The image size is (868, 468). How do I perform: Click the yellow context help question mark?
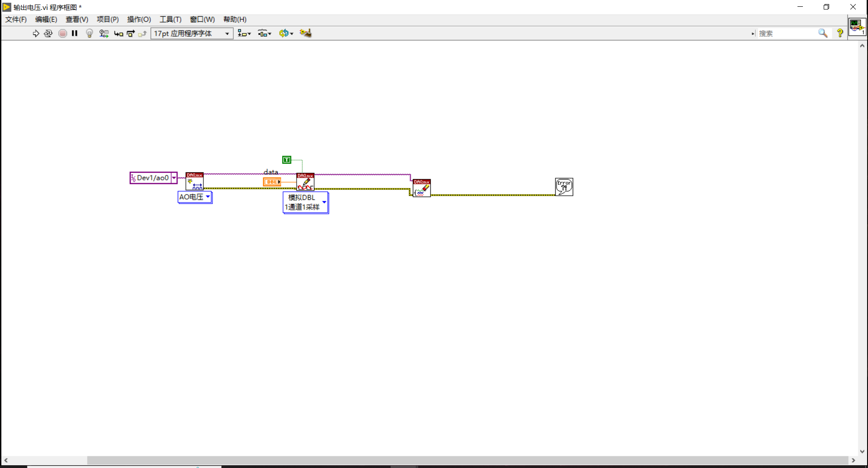[x=840, y=33]
